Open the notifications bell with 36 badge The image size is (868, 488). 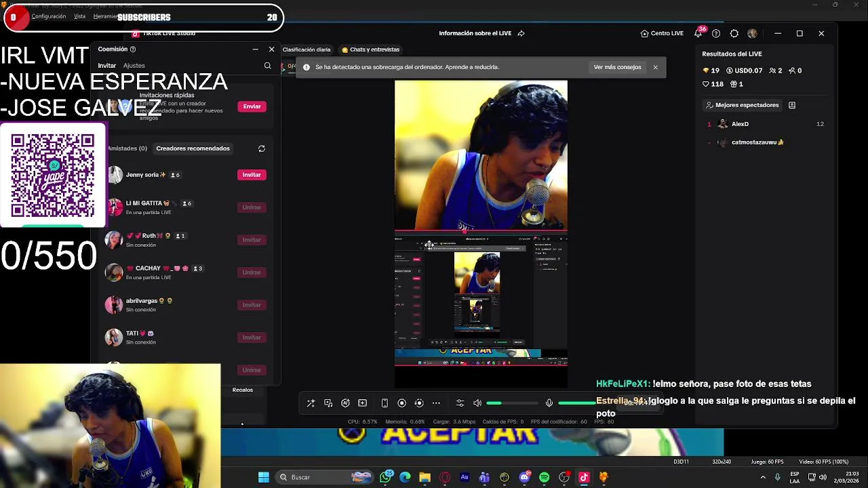698,33
